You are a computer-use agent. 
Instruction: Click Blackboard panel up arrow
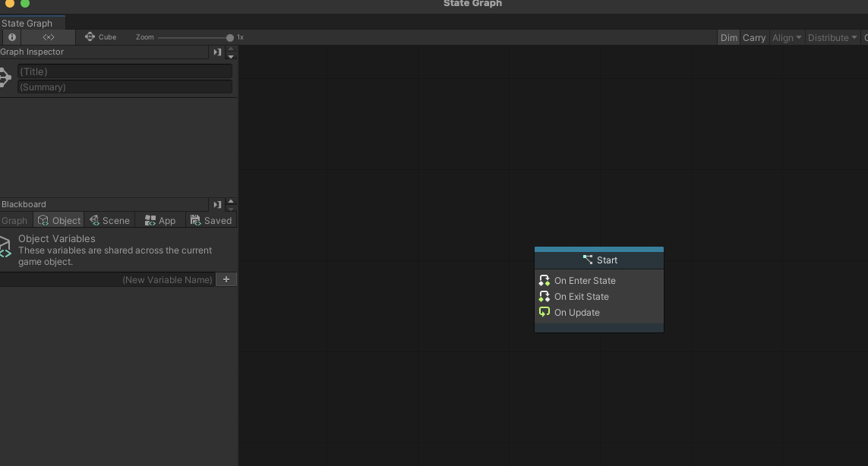click(231, 201)
